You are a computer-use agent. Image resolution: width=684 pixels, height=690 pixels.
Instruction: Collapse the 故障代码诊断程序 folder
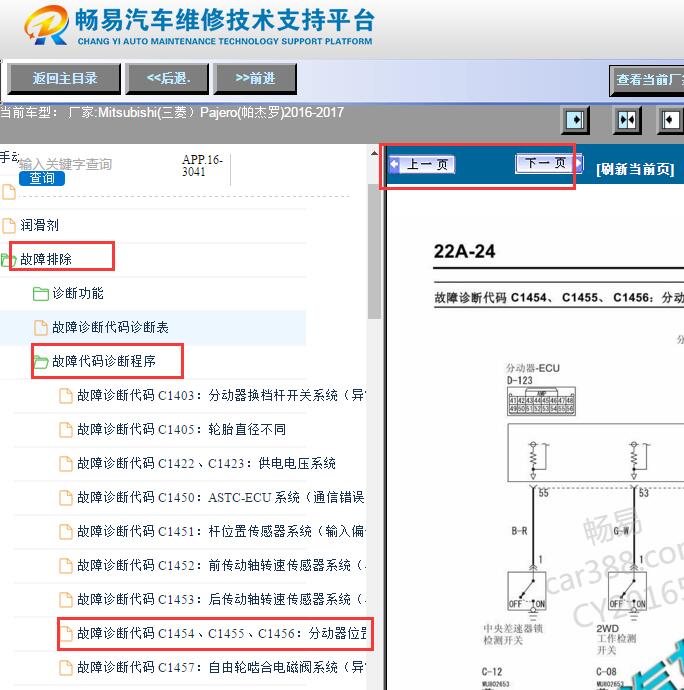tap(104, 361)
